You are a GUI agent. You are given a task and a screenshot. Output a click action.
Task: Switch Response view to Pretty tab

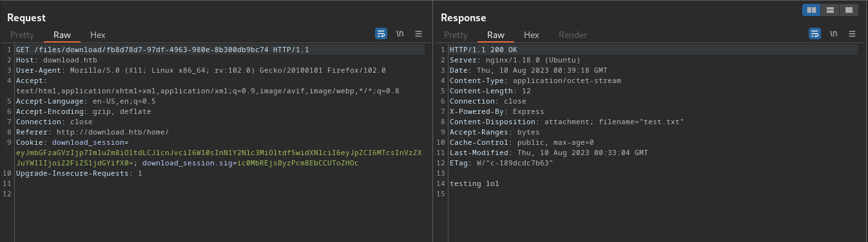point(456,35)
